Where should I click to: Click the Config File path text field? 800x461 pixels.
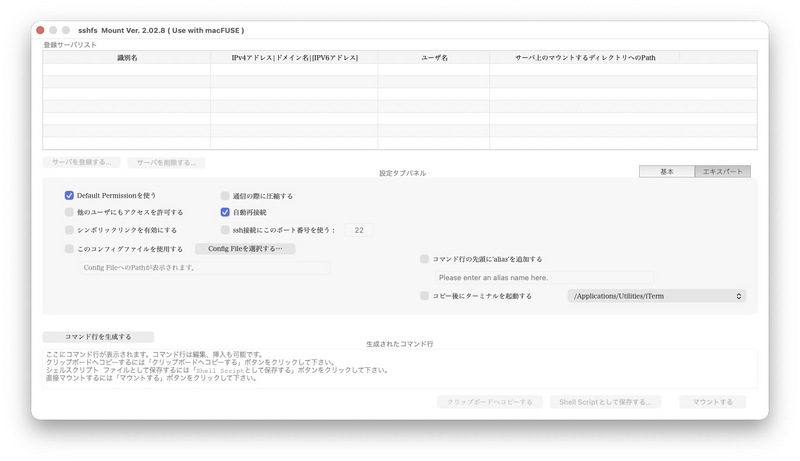coord(205,268)
